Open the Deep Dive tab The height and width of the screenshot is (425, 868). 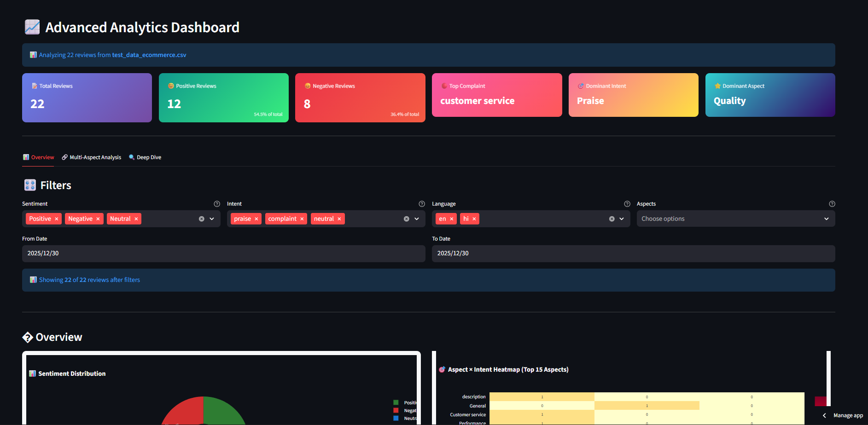coord(145,157)
